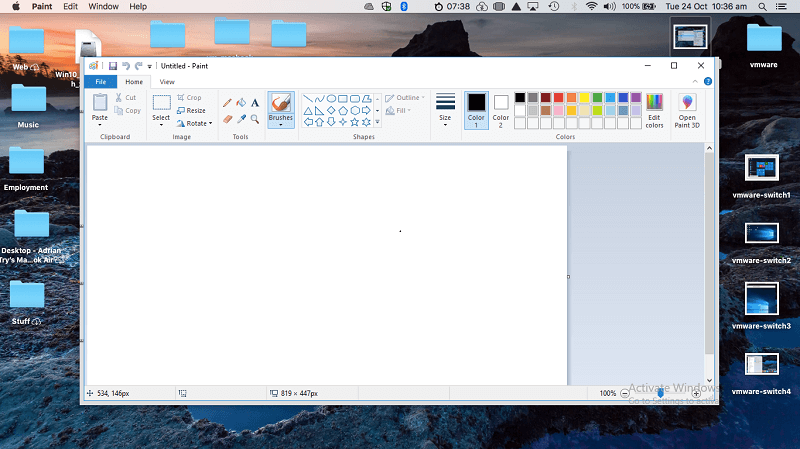
Task: Select the Pencil tool
Action: [228, 103]
